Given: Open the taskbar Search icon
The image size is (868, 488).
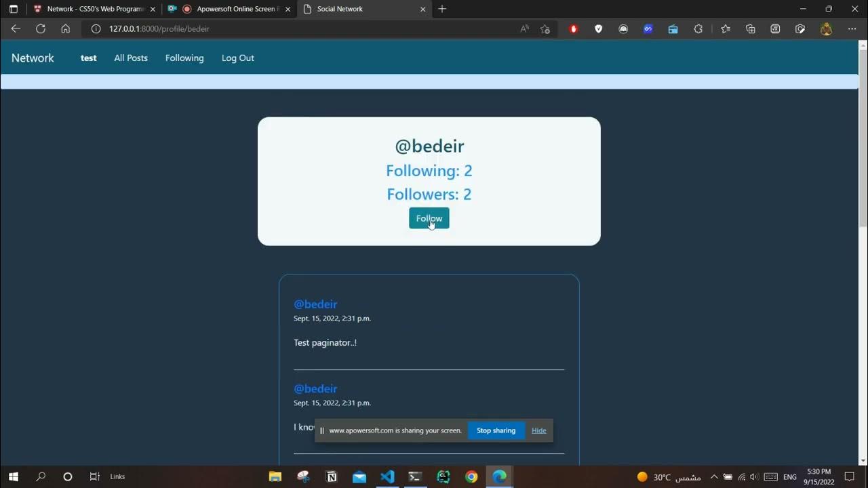Looking at the screenshot, I should coord(41,476).
